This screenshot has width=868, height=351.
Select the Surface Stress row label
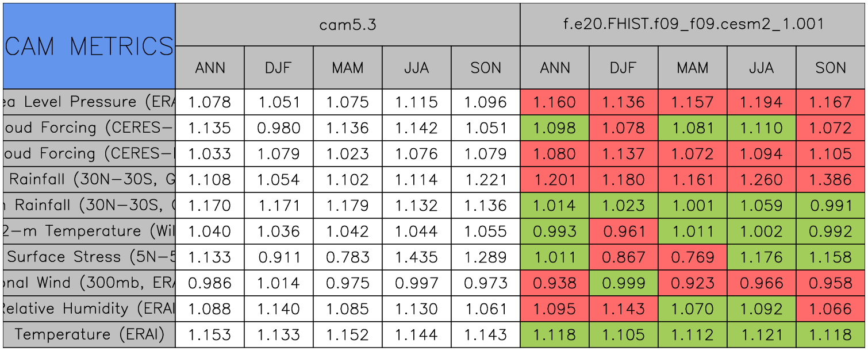pyautogui.click(x=89, y=257)
